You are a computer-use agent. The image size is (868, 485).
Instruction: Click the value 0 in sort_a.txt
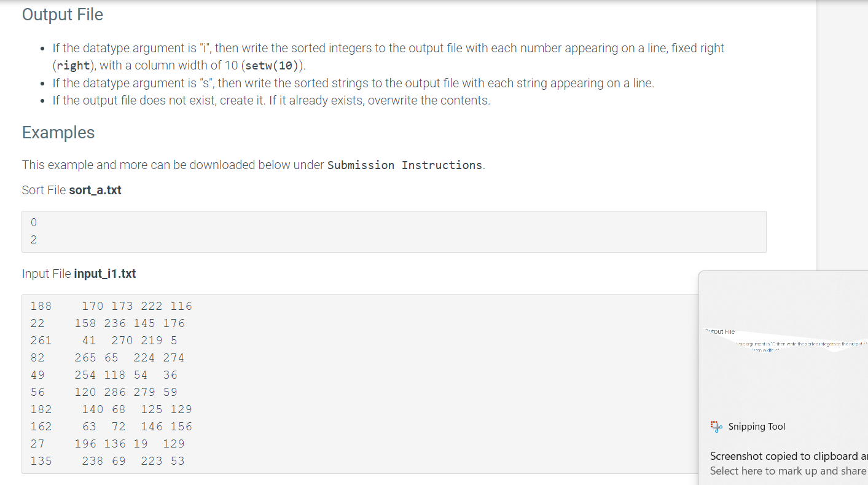tap(34, 222)
